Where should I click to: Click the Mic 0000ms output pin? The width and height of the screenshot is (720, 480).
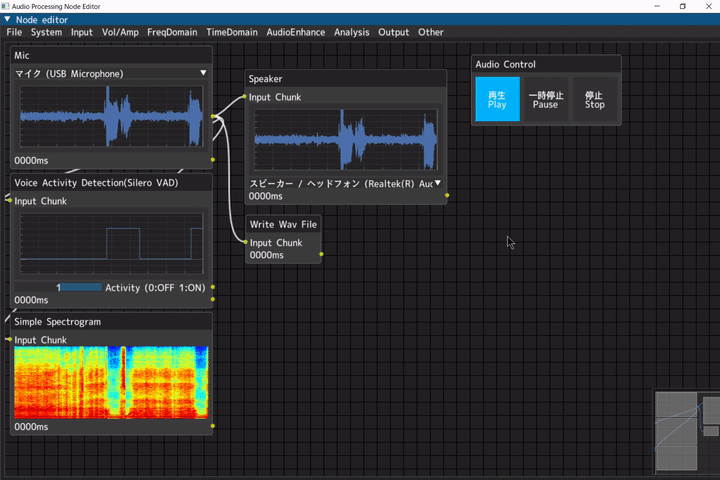pyautogui.click(x=213, y=160)
